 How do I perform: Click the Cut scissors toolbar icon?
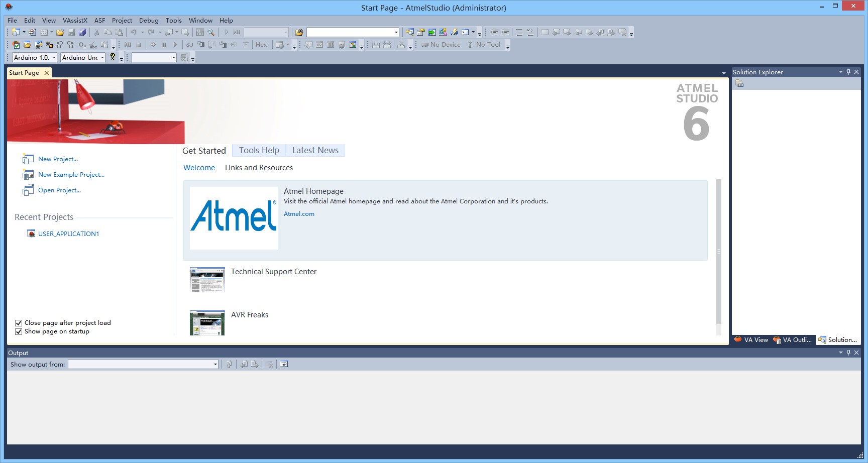[97, 32]
